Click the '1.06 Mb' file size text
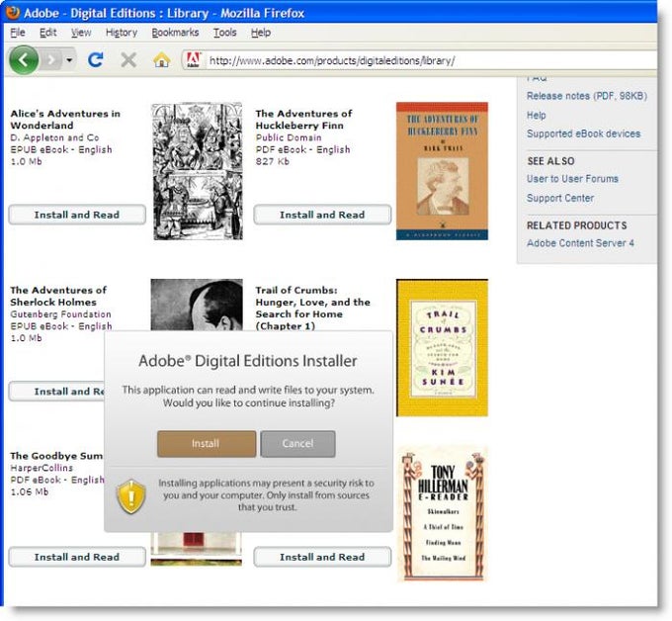672x621 pixels. coord(29,491)
